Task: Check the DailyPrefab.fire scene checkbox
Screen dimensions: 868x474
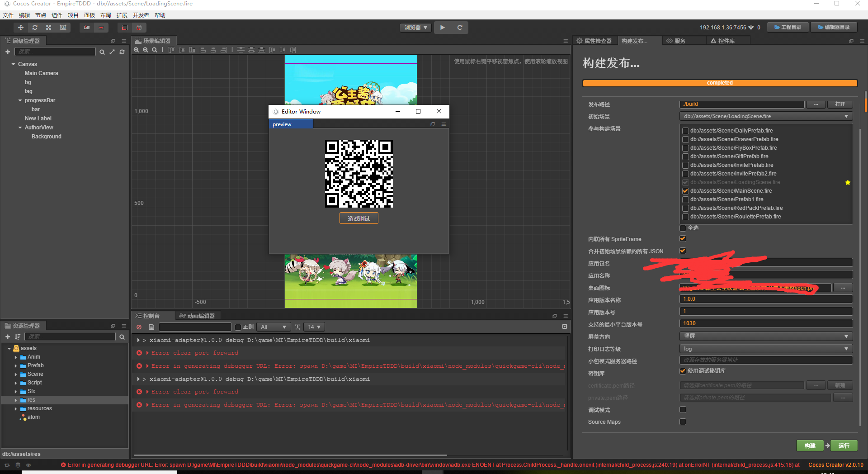Action: tap(685, 131)
